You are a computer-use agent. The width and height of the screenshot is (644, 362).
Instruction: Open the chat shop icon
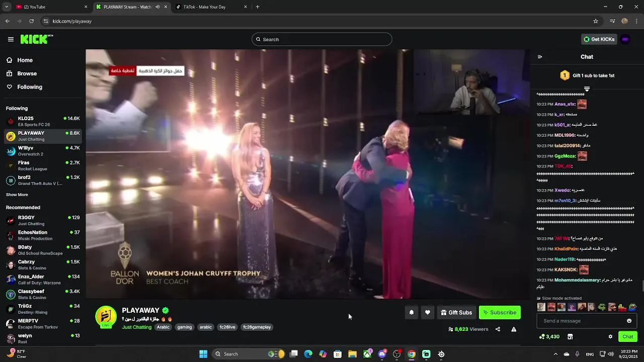click(570, 336)
